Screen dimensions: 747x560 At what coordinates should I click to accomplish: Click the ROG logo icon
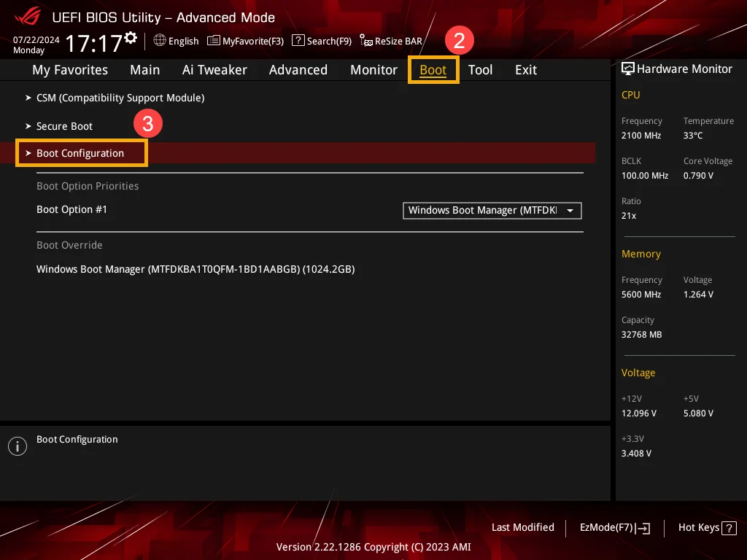pyautogui.click(x=28, y=17)
